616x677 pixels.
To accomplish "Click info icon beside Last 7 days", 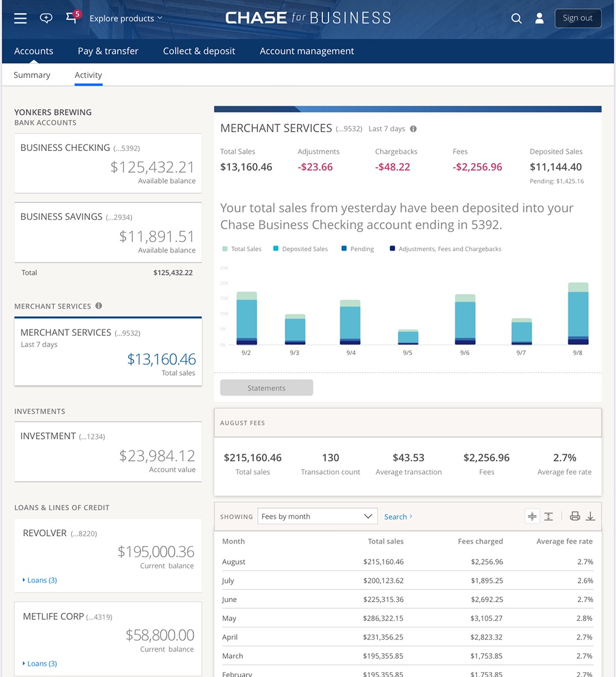I will point(413,129).
